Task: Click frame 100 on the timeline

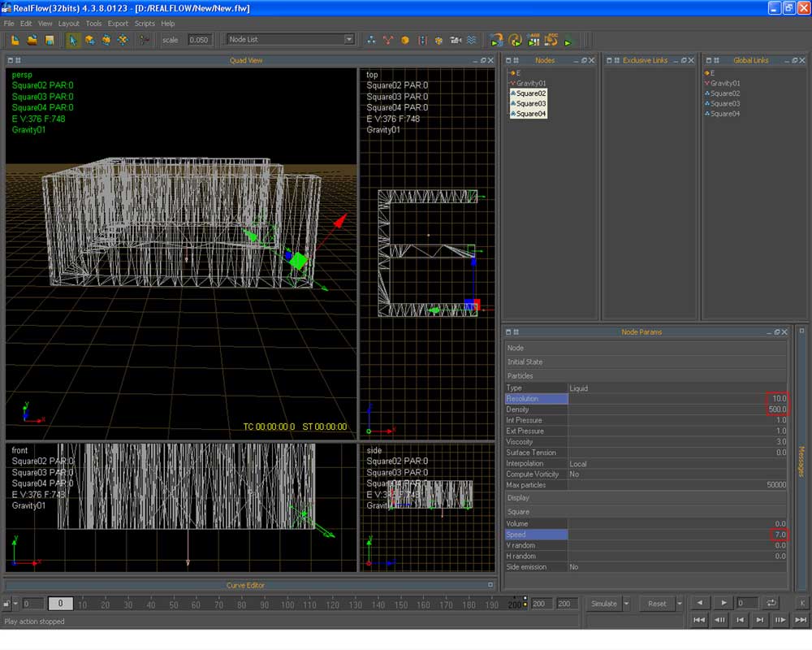Action: 287,604
